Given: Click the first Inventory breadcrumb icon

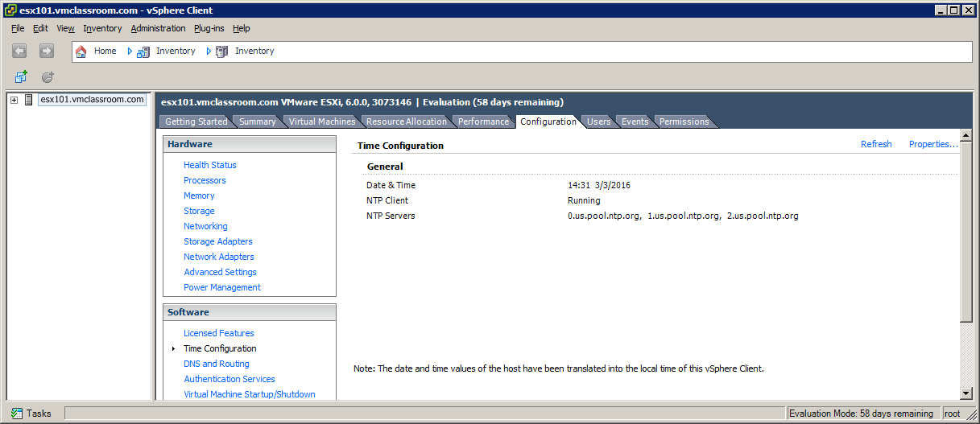Looking at the screenshot, I should (x=144, y=51).
